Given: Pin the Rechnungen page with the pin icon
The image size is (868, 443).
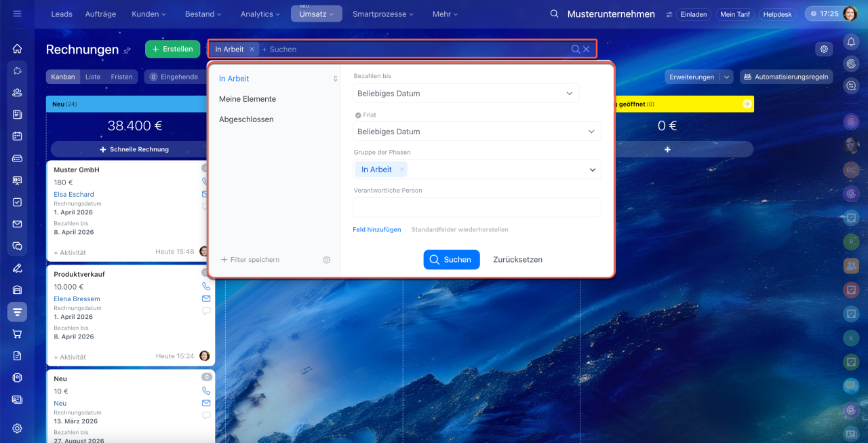Looking at the screenshot, I should point(127,50).
